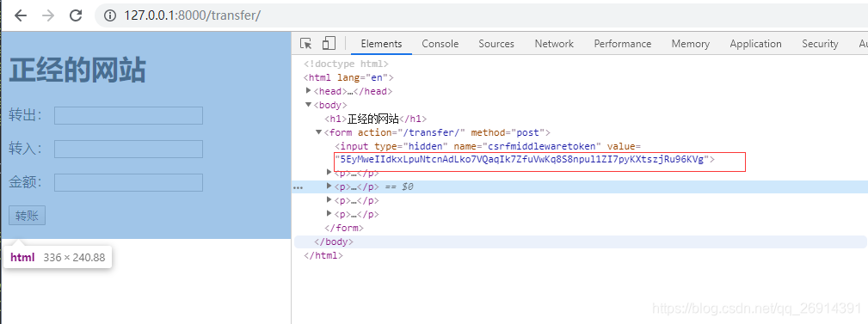The image size is (868, 324).
Task: Expand the head element node
Action: (309, 91)
